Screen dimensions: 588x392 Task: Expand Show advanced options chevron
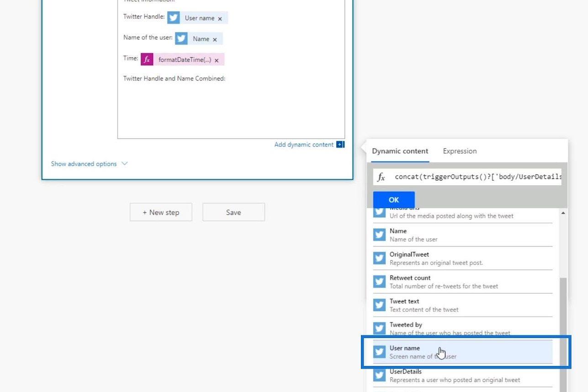(x=125, y=164)
